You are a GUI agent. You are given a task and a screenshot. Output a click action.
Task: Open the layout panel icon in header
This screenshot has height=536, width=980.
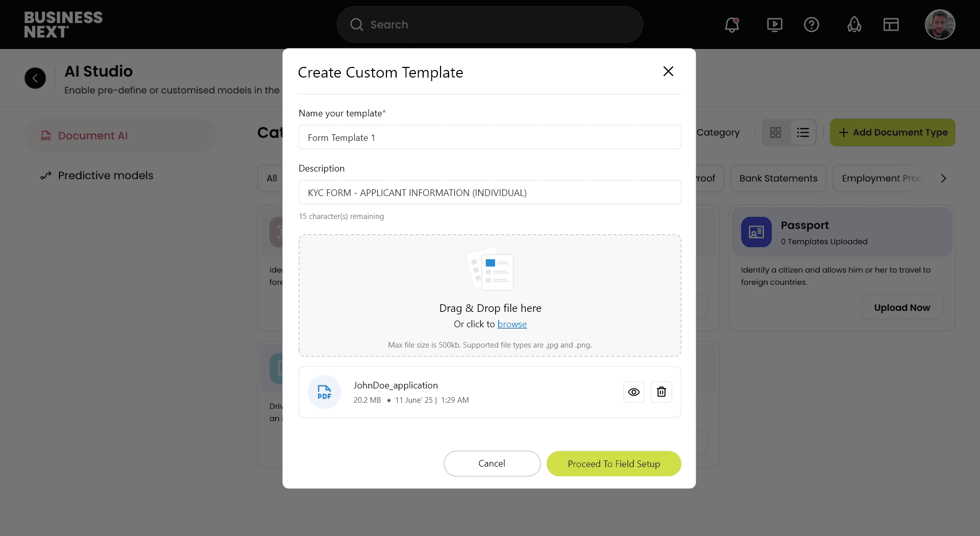(x=891, y=25)
